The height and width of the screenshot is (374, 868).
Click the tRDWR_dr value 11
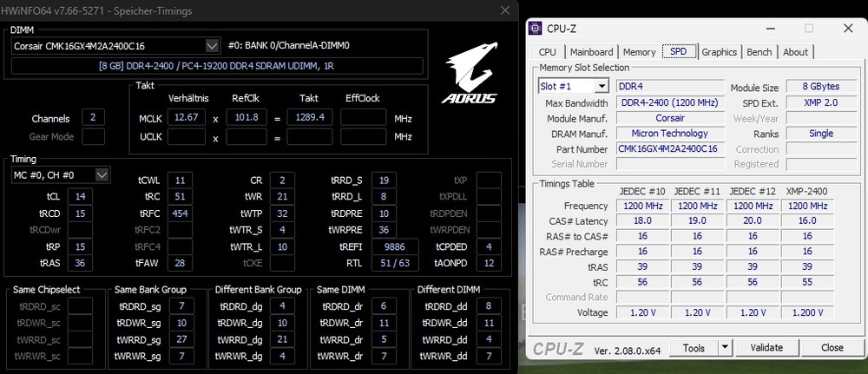tap(385, 323)
